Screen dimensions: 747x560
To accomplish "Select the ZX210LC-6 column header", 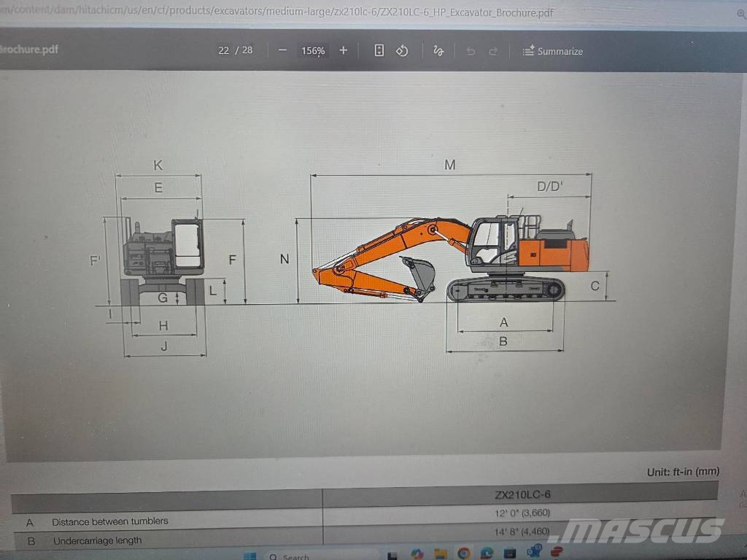I will pyautogui.click(x=522, y=494).
